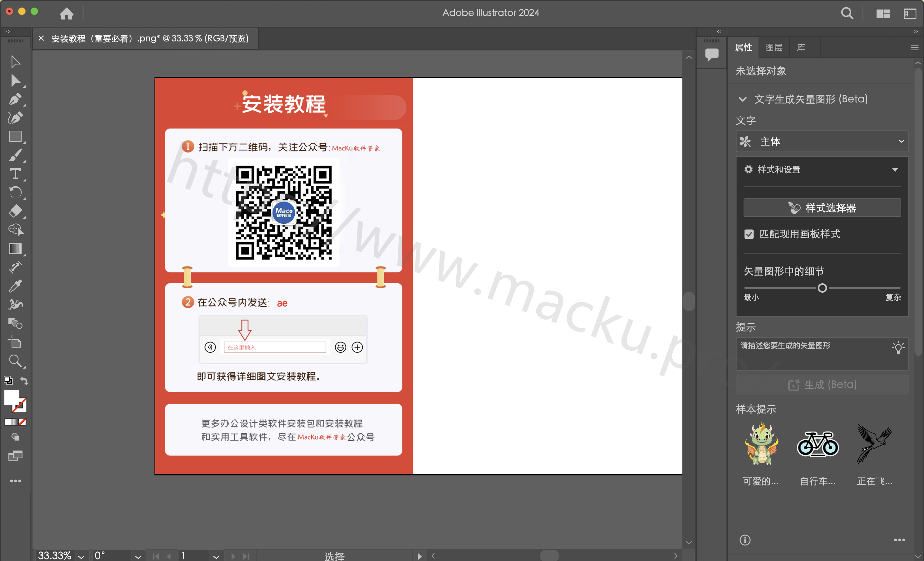The image size is (924, 561).
Task: Click lightbulb prompt suggestions icon
Action: pos(898,348)
